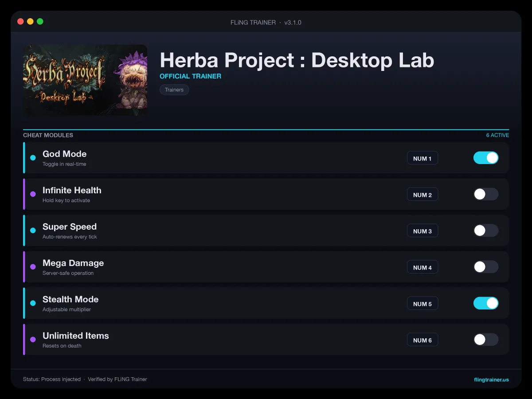Click the NUM 2 hotkey button

point(422,195)
